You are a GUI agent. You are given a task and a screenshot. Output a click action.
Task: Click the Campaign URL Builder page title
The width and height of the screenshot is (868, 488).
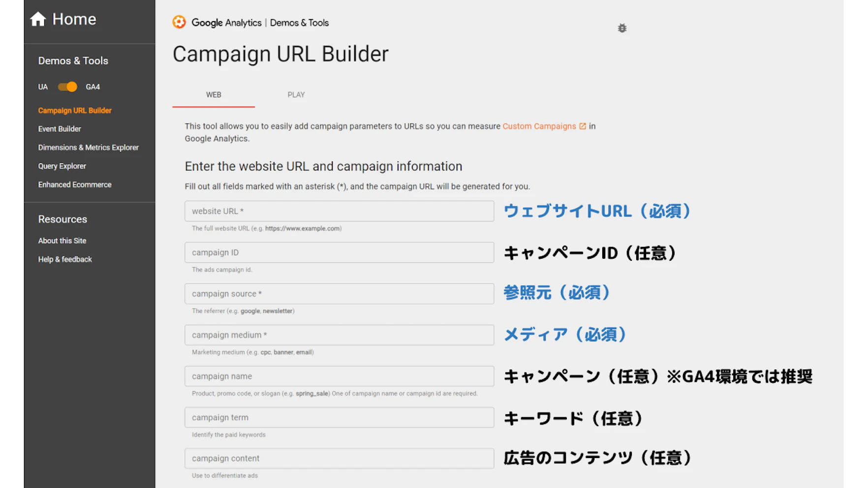coord(280,54)
